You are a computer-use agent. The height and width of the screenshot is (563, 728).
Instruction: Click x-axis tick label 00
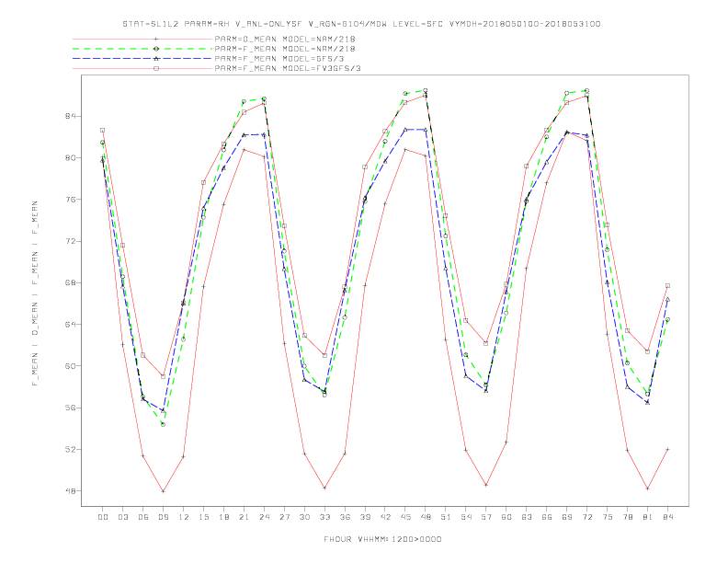[103, 517]
